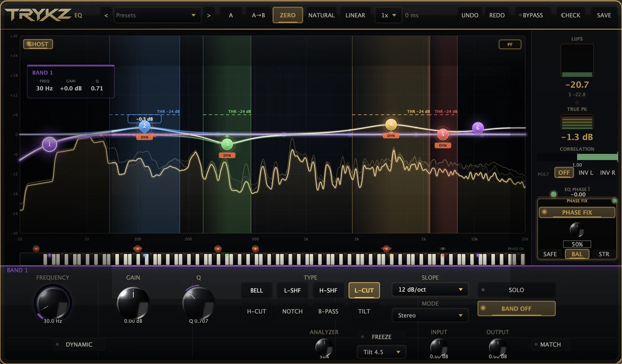Image resolution: width=622 pixels, height=364 pixels.
Task: Toggle the GHOST curve display
Action: click(38, 44)
